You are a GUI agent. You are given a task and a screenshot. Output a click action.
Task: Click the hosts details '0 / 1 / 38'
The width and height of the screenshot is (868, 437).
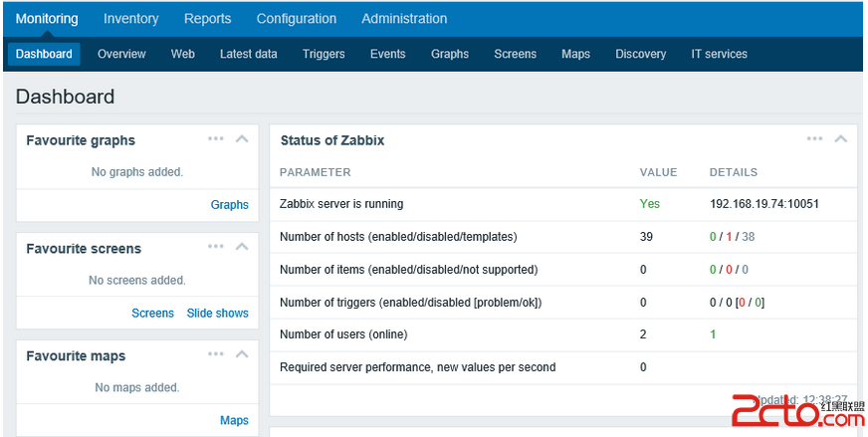732,237
